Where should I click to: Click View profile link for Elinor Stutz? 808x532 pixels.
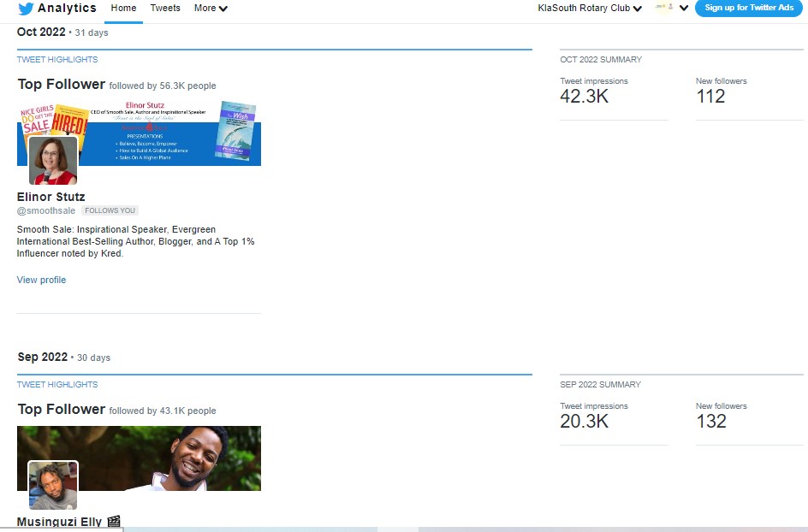pyautogui.click(x=41, y=280)
